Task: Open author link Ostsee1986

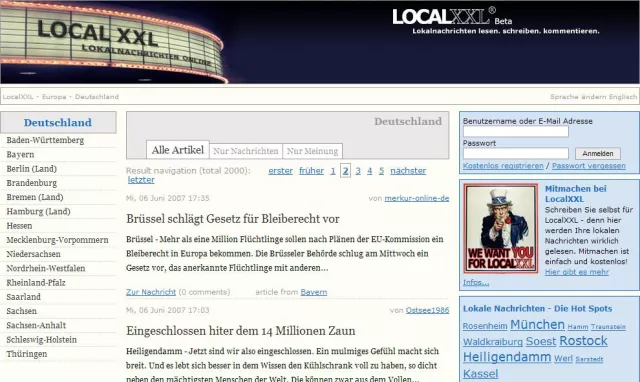Action: coord(427,310)
